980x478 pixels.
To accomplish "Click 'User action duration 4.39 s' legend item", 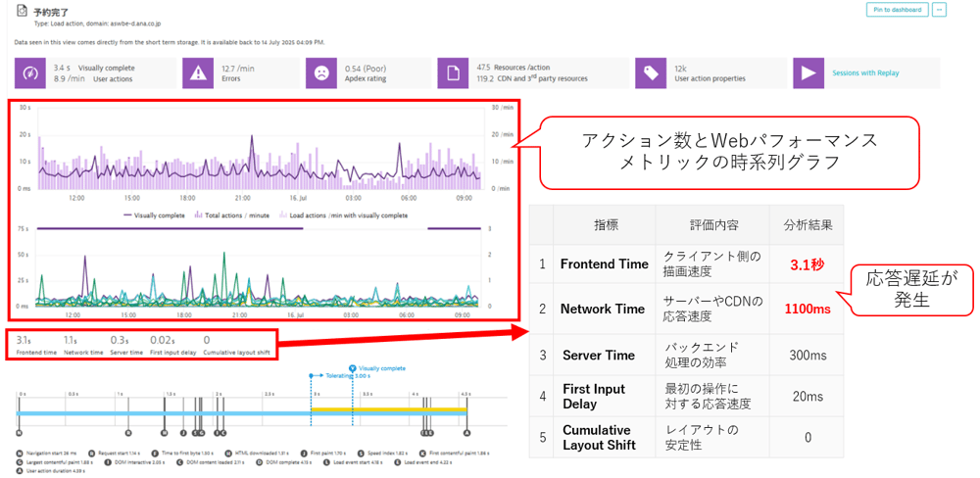I will pyautogui.click(x=52, y=470).
